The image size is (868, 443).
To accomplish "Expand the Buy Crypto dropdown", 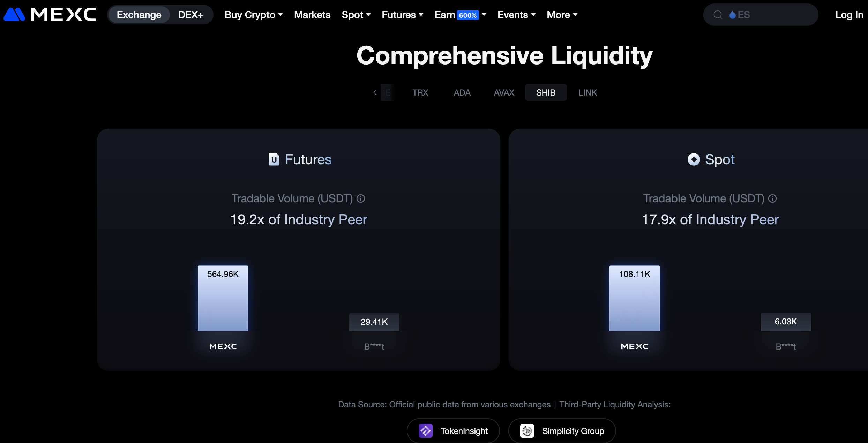I will click(x=253, y=15).
